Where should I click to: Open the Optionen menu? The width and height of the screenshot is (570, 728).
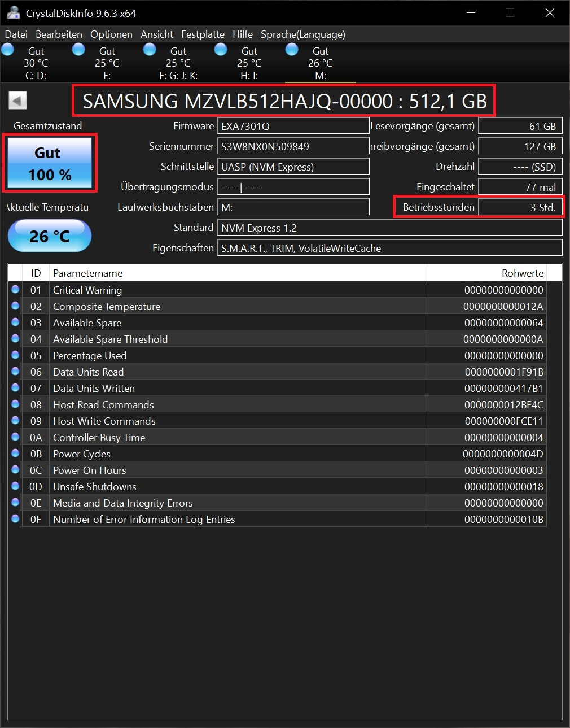[x=111, y=34]
